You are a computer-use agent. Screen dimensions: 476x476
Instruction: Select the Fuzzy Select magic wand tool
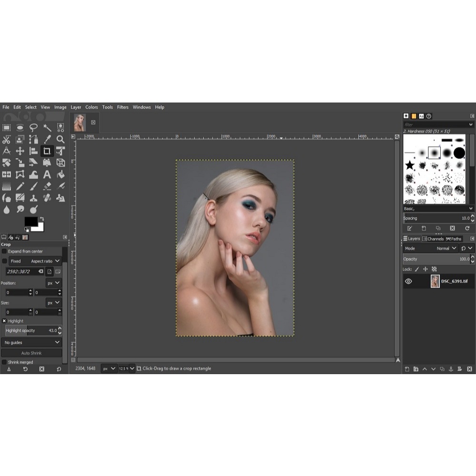[x=47, y=128]
